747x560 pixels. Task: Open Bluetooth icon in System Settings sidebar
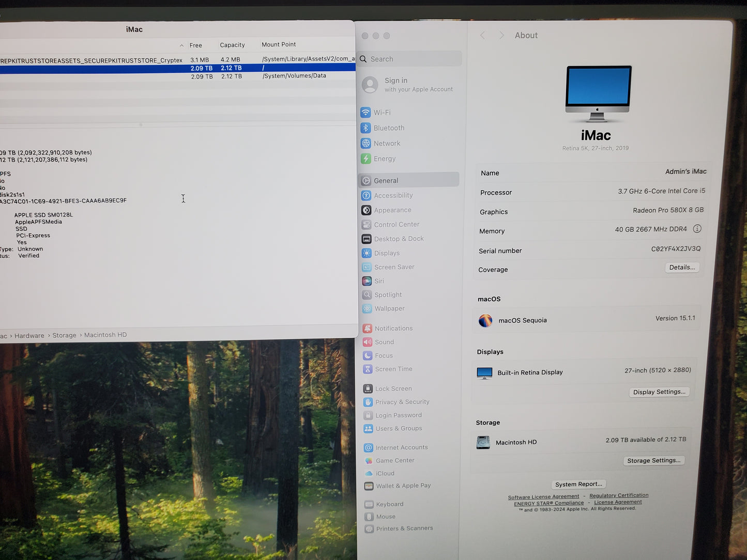point(365,128)
